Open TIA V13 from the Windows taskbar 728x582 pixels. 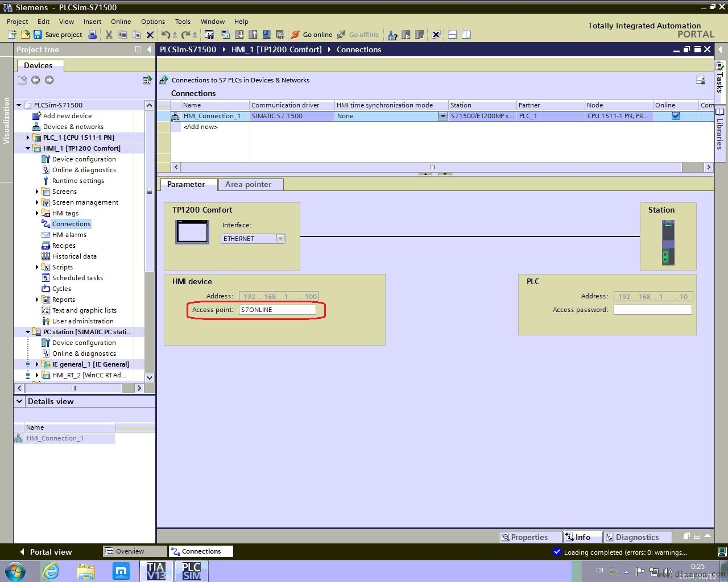coord(156,571)
